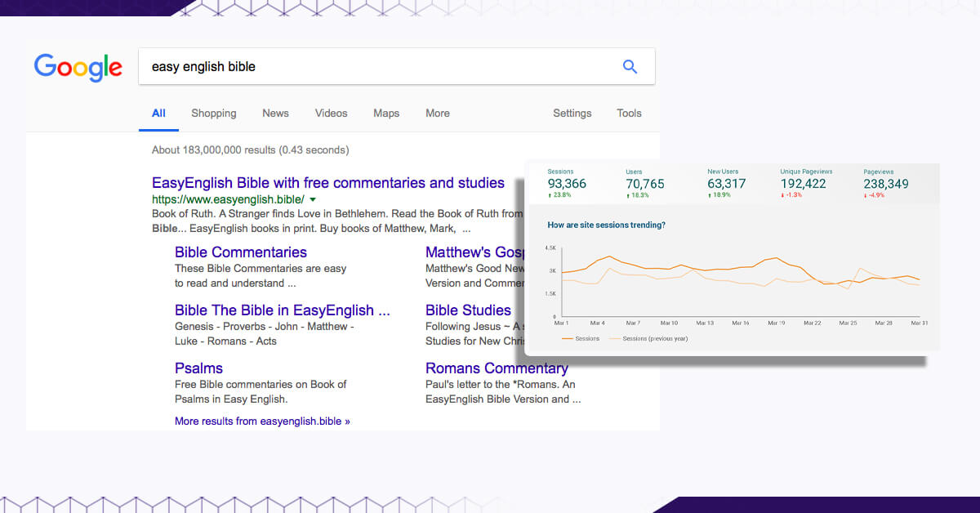Open the Psalms sitelink
Viewport: 980px width, 513px height.
(x=198, y=368)
